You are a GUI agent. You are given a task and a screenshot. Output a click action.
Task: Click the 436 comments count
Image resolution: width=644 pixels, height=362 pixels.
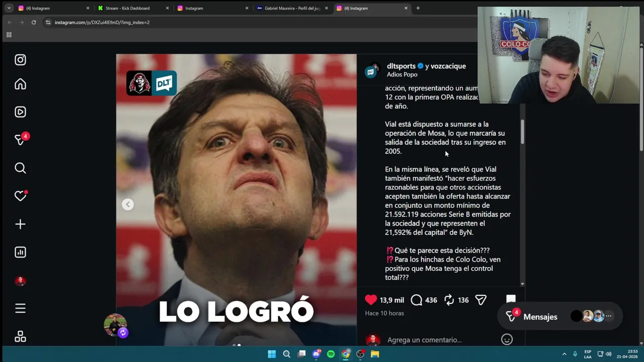click(431, 300)
